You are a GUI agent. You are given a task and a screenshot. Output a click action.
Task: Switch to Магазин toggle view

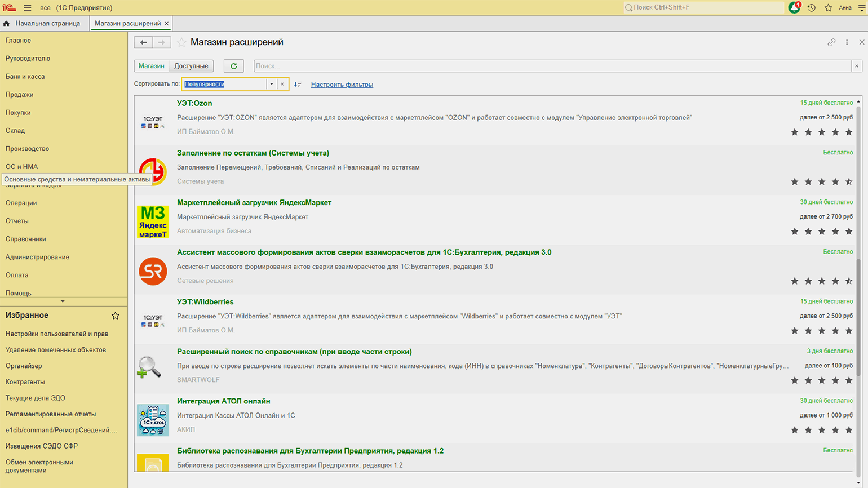pos(151,66)
